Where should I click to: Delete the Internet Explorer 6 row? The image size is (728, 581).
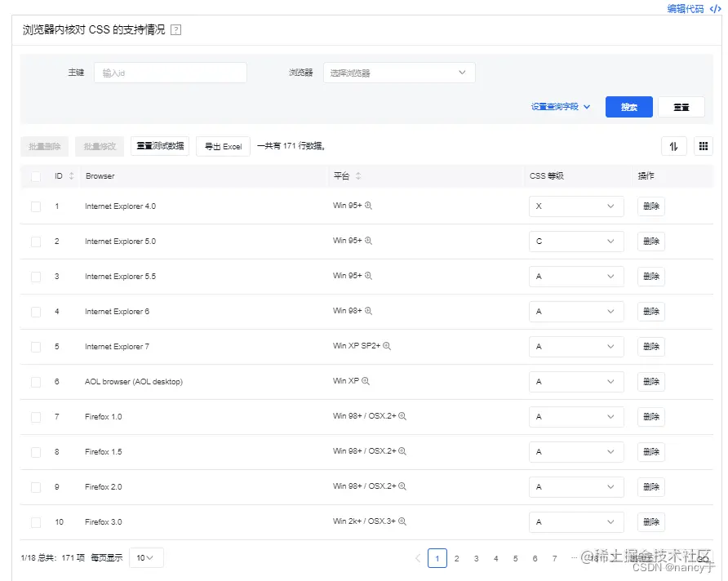click(651, 312)
